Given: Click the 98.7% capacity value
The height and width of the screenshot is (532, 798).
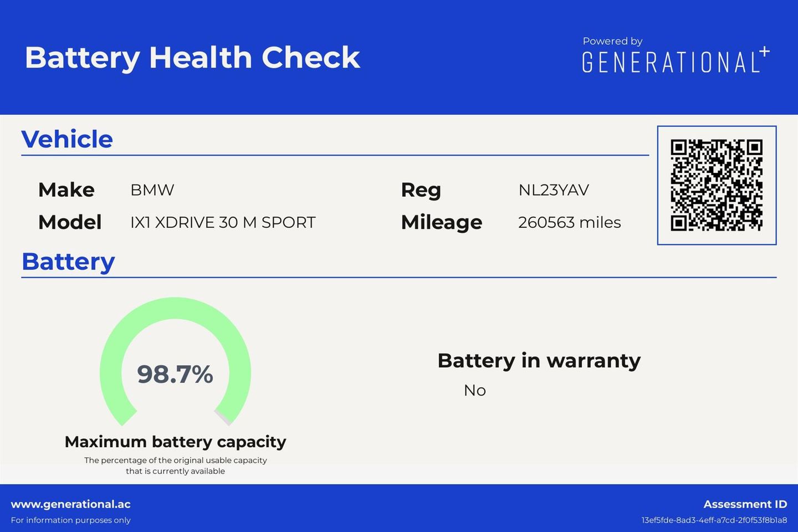Looking at the screenshot, I should [175, 375].
